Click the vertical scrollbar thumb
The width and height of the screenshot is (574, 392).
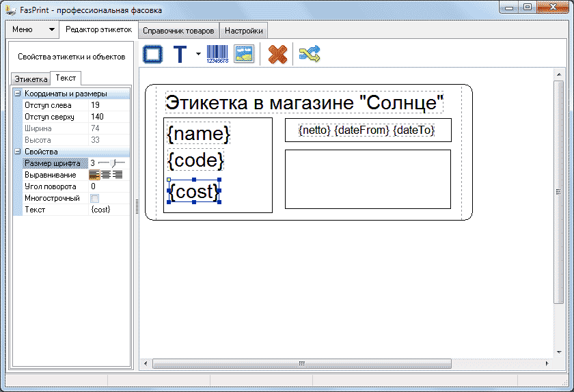click(x=559, y=192)
